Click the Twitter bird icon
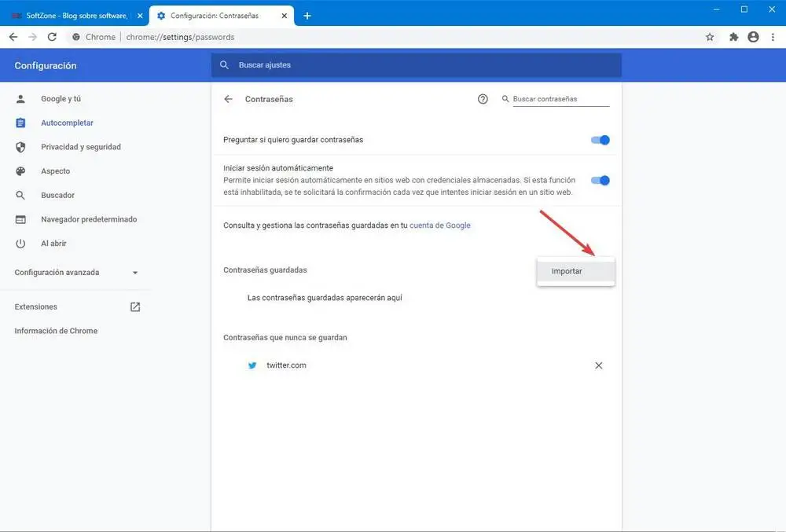Screen dimensions: 786x532 (252, 365)
